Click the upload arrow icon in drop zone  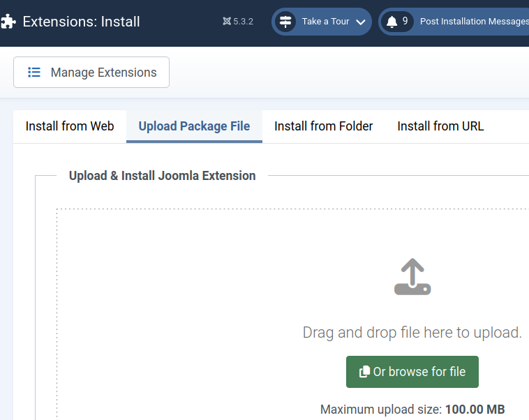[412, 276]
